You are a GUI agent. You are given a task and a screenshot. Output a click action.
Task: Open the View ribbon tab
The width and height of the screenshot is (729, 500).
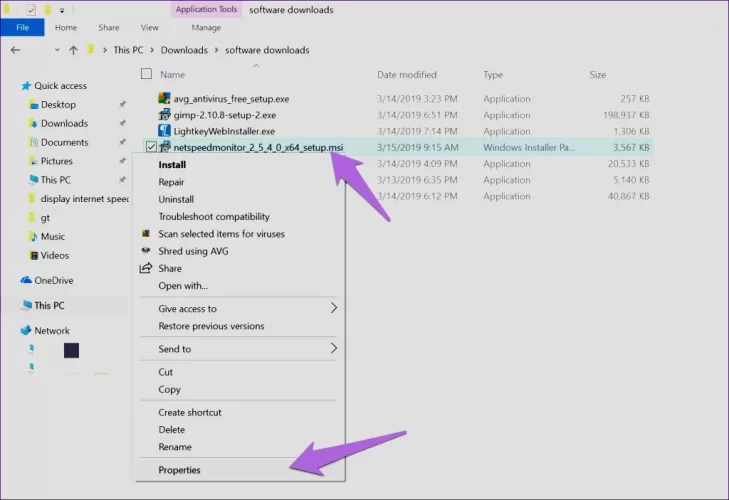[150, 28]
